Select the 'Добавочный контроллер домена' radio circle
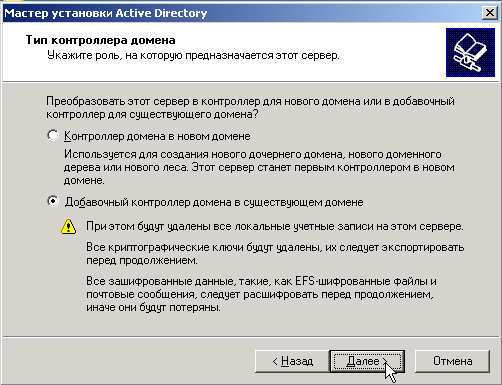 tap(53, 201)
